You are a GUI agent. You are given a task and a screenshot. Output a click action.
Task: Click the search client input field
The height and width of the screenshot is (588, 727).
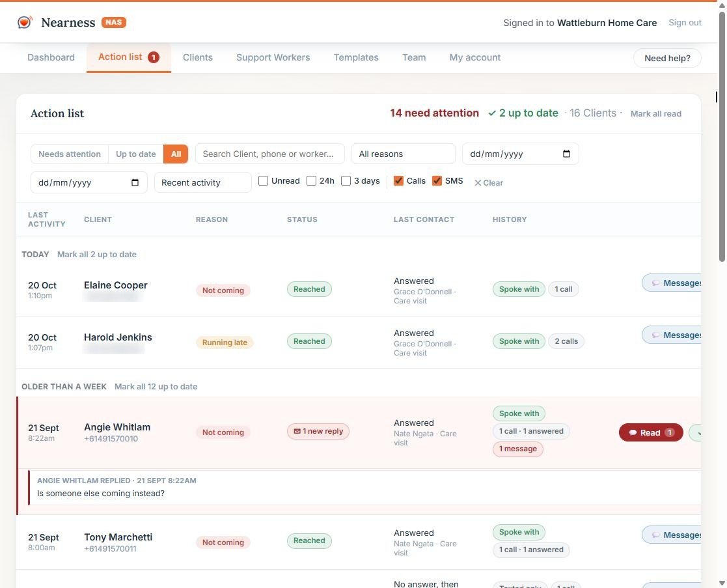tap(270, 154)
